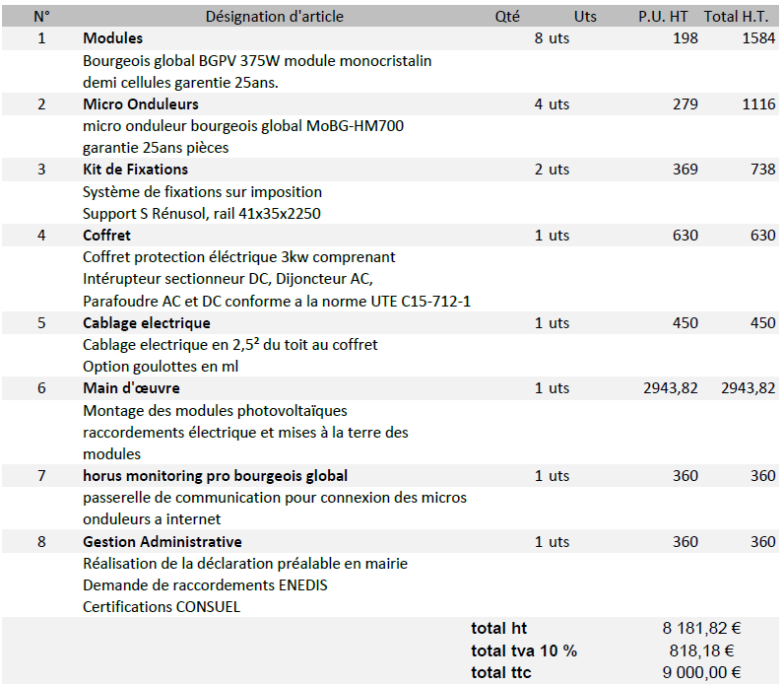Screen dimensions: 784x685
Task: Click the "Modules" item title
Action: pos(113,38)
